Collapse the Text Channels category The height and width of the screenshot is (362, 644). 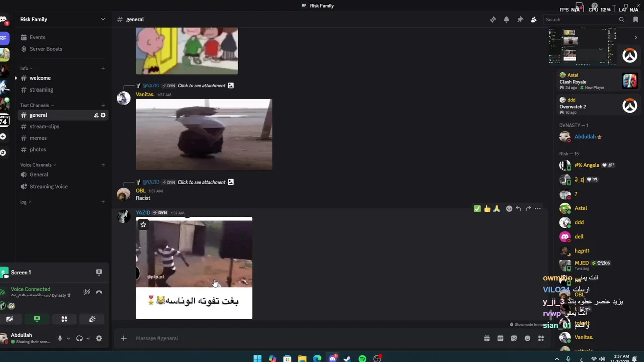(37, 105)
